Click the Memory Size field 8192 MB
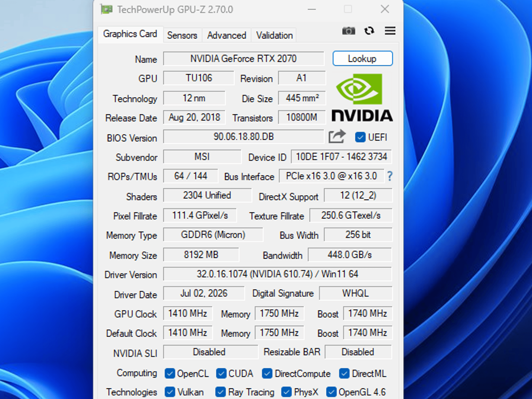This screenshot has height=399, width=532. 201,255
